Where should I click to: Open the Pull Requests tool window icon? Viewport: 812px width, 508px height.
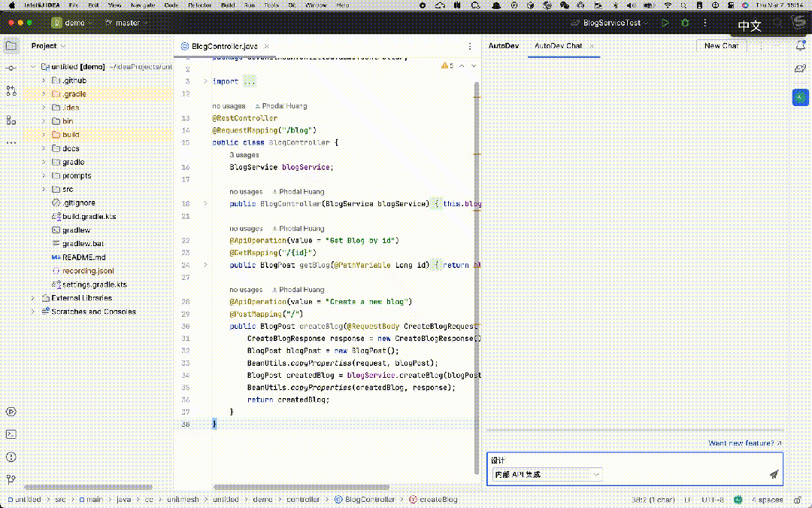[11, 91]
